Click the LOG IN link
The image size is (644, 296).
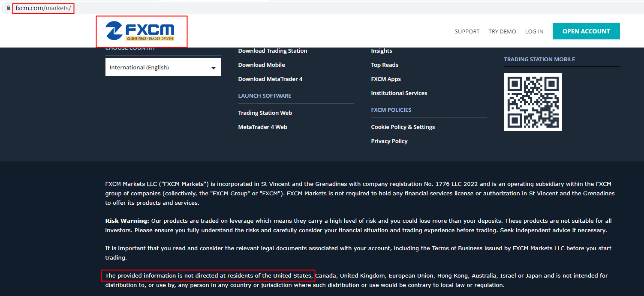[534, 31]
